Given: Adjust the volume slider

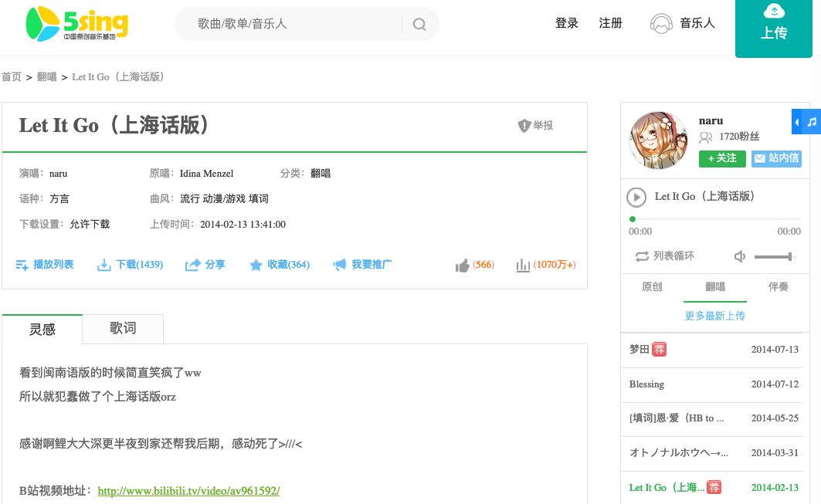Looking at the screenshot, I should 773,256.
